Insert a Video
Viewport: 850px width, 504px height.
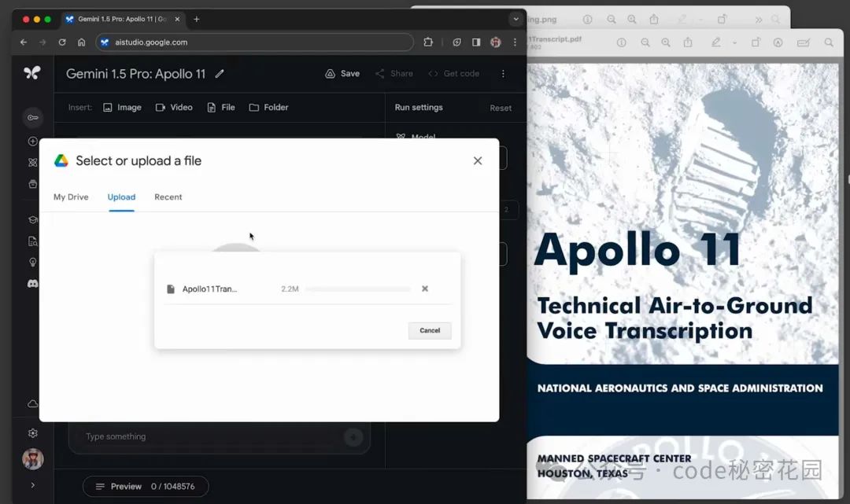pos(174,107)
